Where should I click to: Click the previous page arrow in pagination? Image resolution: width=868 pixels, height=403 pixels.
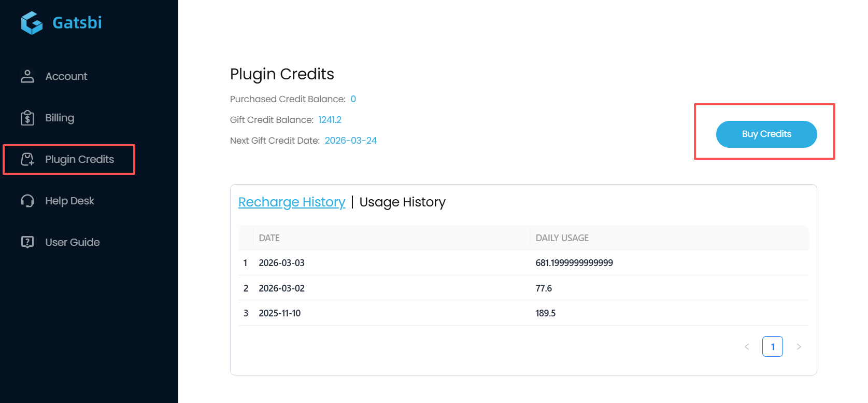pyautogui.click(x=747, y=346)
